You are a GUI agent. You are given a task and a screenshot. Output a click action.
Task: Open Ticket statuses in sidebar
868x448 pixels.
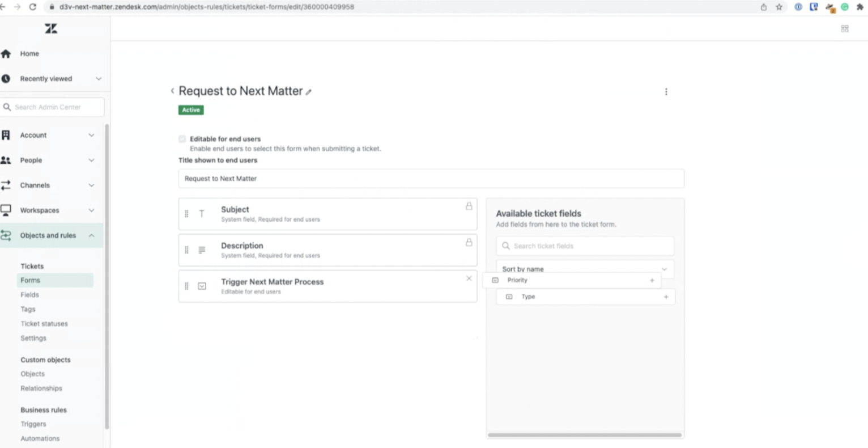pos(44,324)
